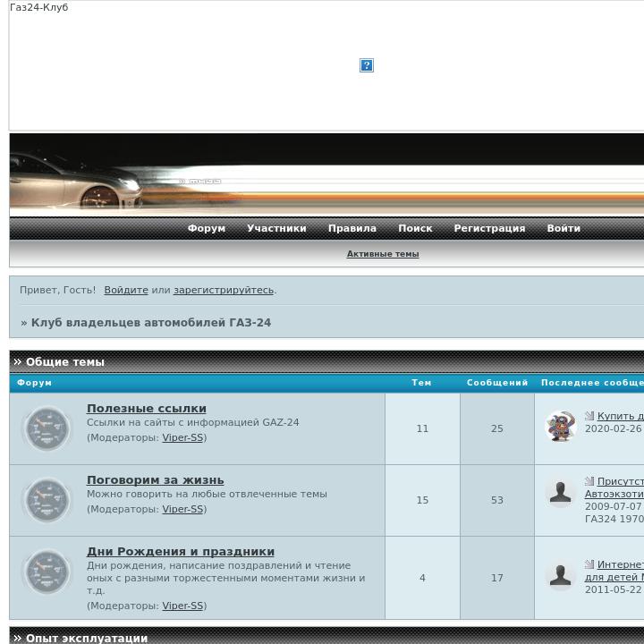Open the Активные темы link
Screen dimensions: 644x644
pos(383,254)
